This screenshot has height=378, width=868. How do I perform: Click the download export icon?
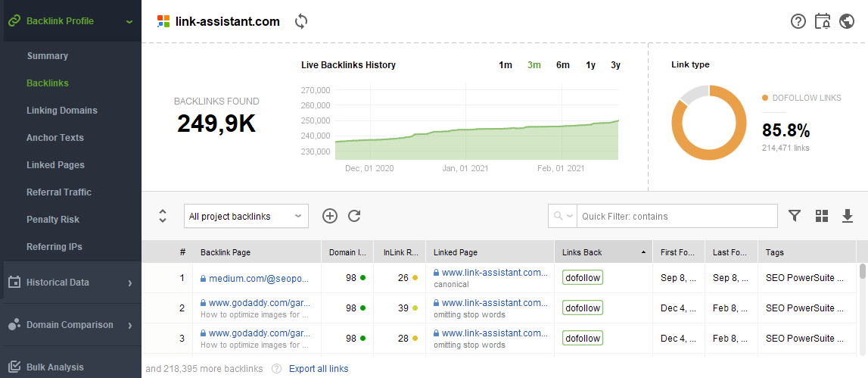848,216
